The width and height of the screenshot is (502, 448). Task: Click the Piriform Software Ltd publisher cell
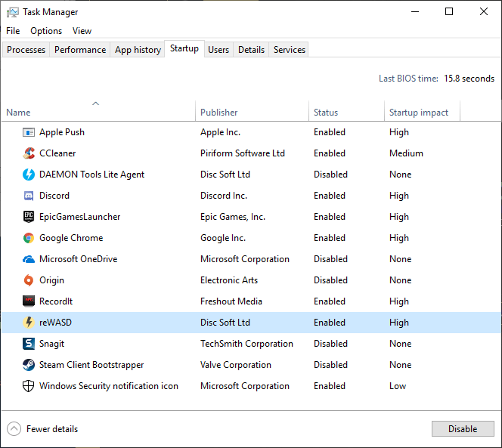[243, 153]
